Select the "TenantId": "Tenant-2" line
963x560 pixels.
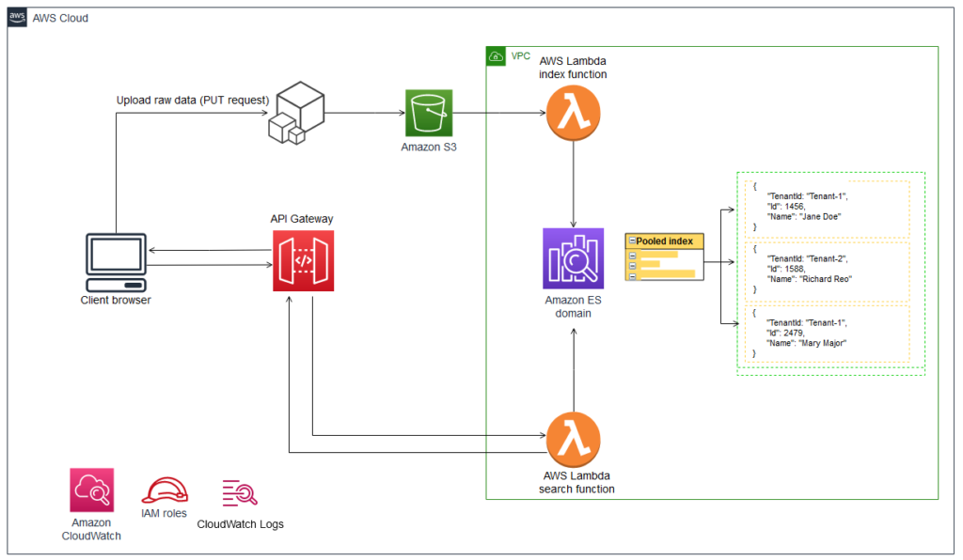pos(807,258)
